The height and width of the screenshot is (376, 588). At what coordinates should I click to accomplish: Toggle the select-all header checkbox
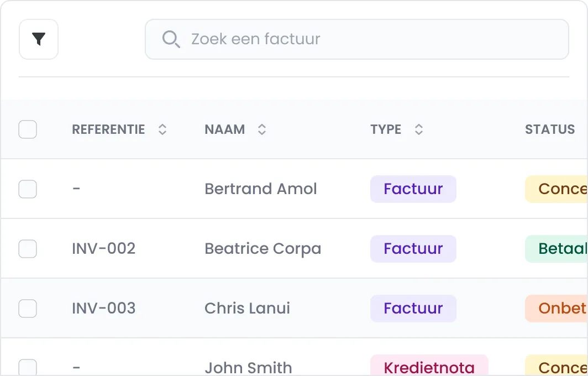click(x=28, y=129)
